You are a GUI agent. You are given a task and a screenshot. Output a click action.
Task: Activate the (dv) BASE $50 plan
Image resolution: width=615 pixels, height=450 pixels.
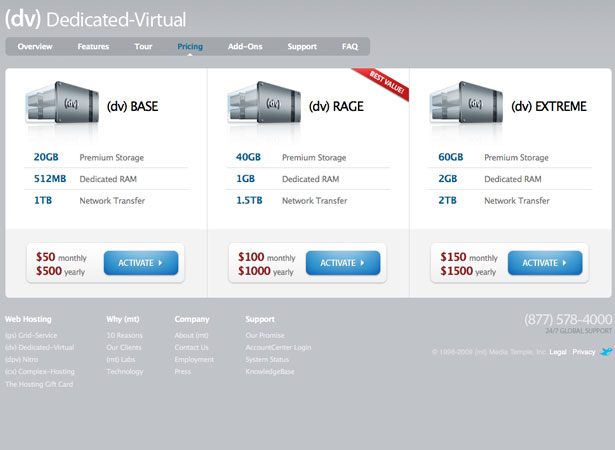point(141,263)
